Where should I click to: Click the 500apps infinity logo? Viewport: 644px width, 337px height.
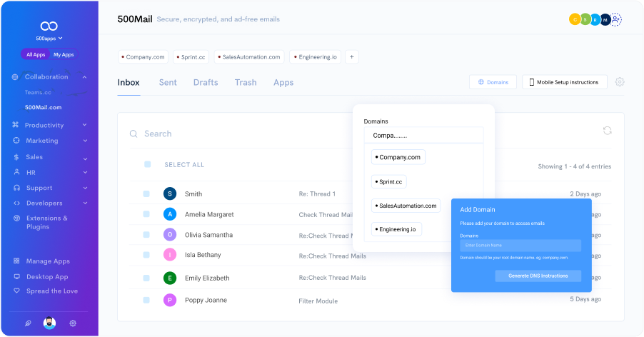pyautogui.click(x=49, y=26)
